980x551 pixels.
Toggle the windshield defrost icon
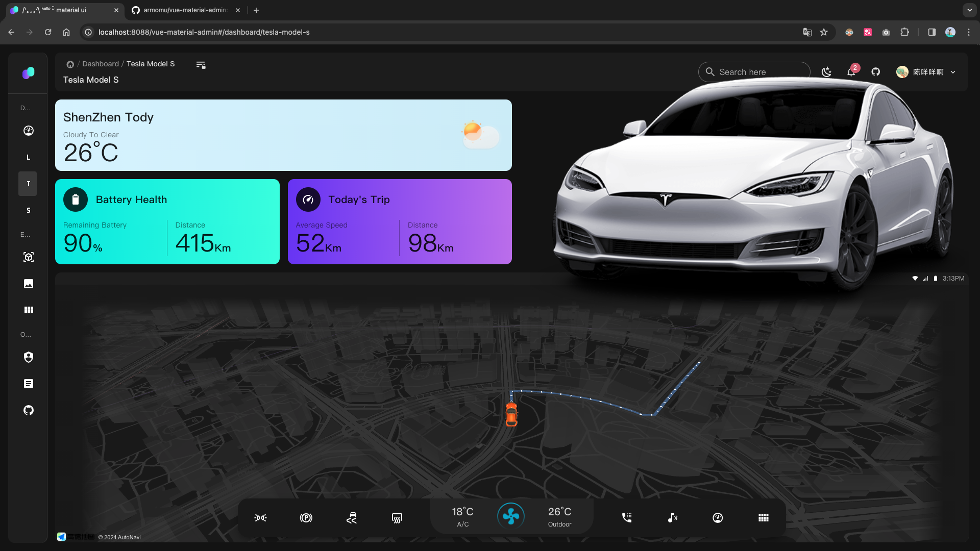(x=397, y=518)
